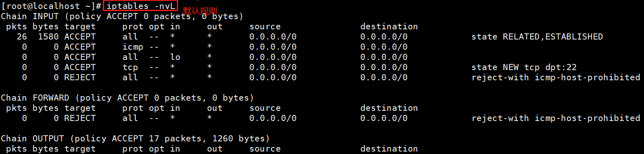Click the 1580 bytes value
The image size is (644, 154).
pos(48,37)
